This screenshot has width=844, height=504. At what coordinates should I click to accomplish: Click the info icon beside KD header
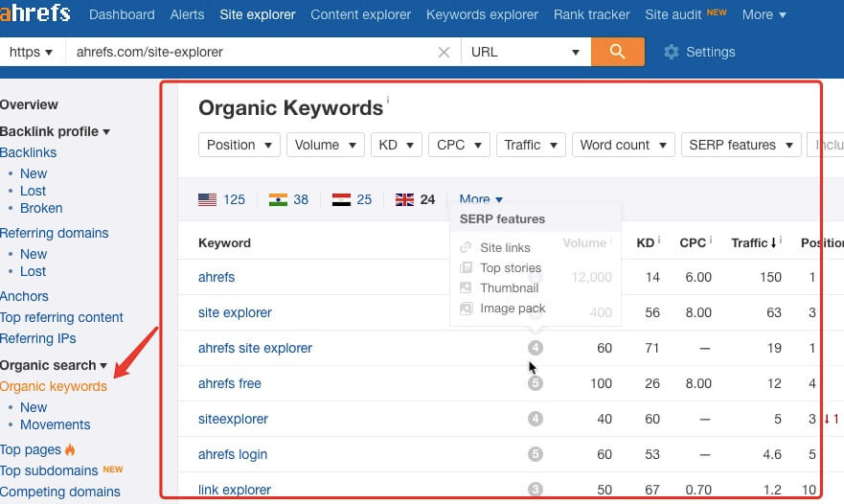pyautogui.click(x=659, y=241)
